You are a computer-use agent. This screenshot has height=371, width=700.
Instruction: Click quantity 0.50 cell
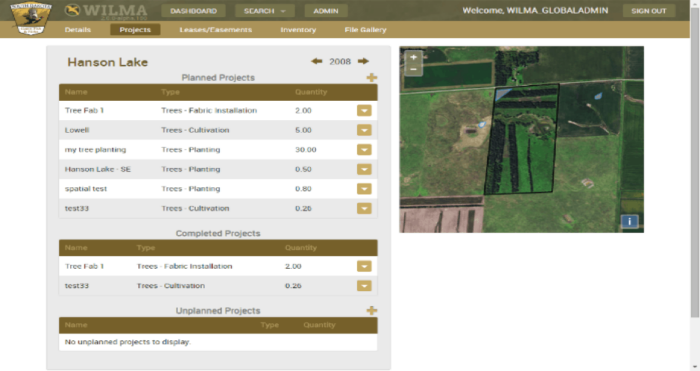click(303, 169)
